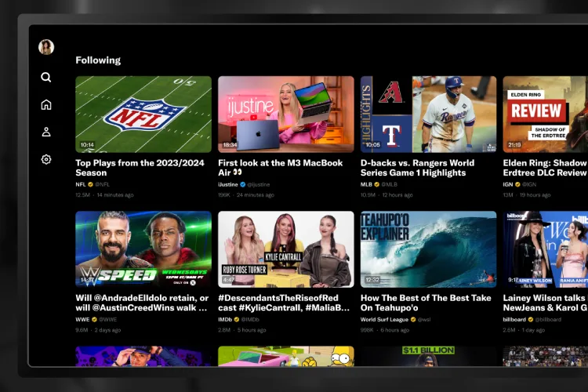Click iJustine verified badge icon
Screen dimensions: 588x392
tap(243, 184)
